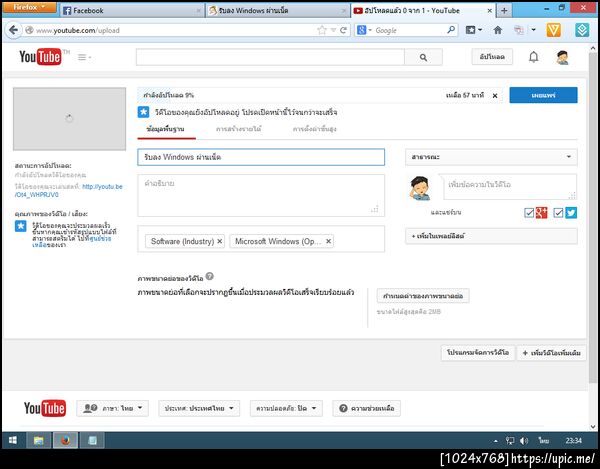Click the header อัปโหลด upload button

[x=492, y=57]
